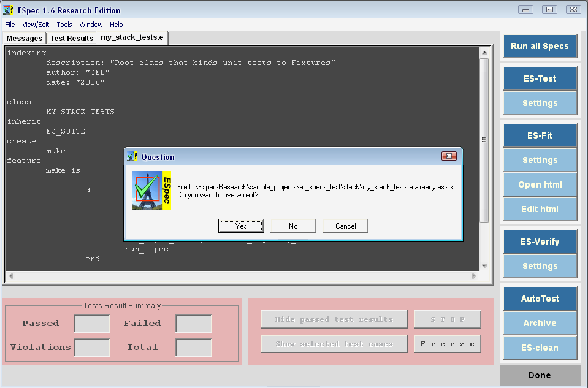
Task: Open Settings under ES-Fit
Action: tap(540, 160)
